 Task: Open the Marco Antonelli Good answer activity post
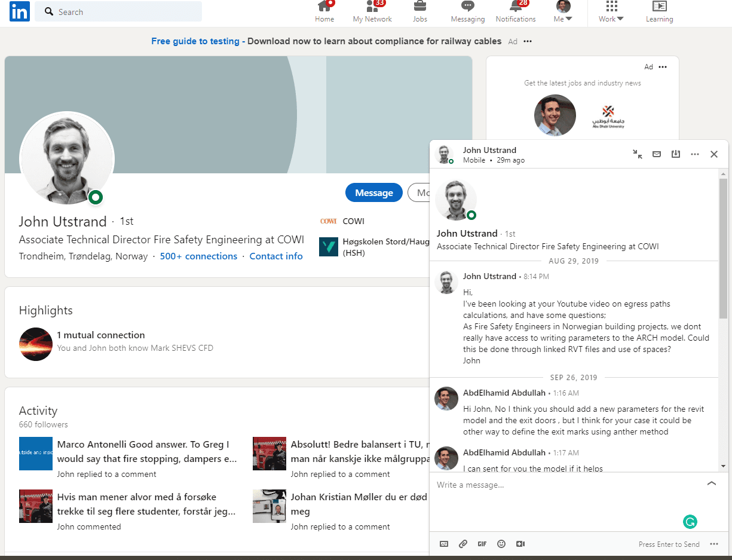coord(147,452)
